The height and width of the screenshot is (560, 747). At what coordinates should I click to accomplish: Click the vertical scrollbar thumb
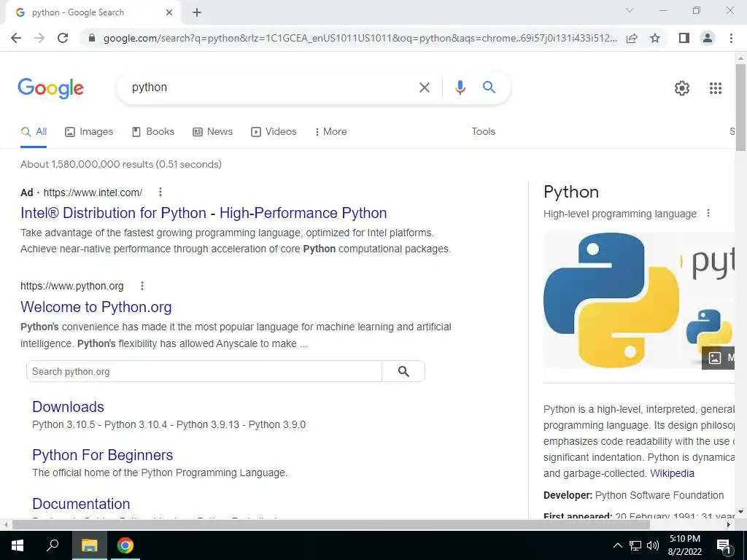pos(741,107)
